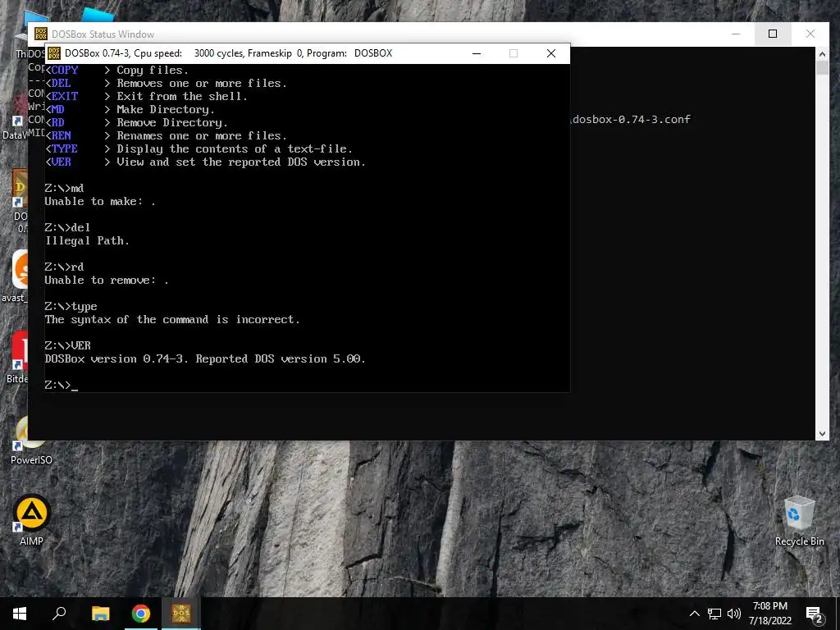Click the RD command in the help list

click(x=58, y=123)
